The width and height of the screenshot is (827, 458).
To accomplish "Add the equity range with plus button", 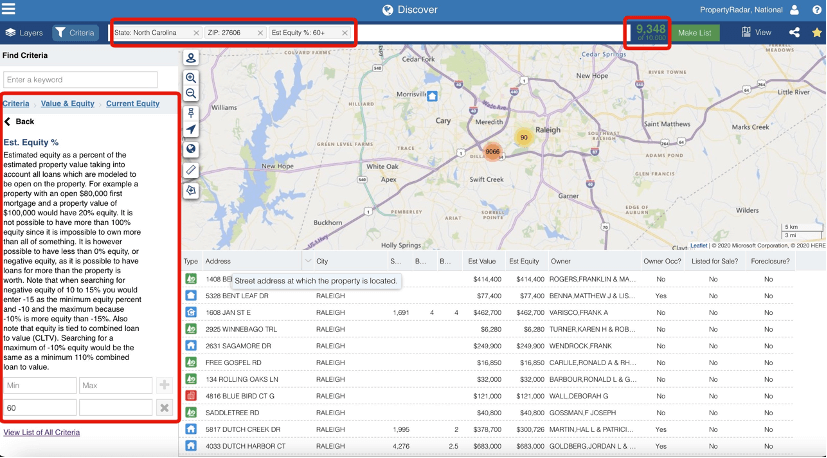I will [x=165, y=385].
